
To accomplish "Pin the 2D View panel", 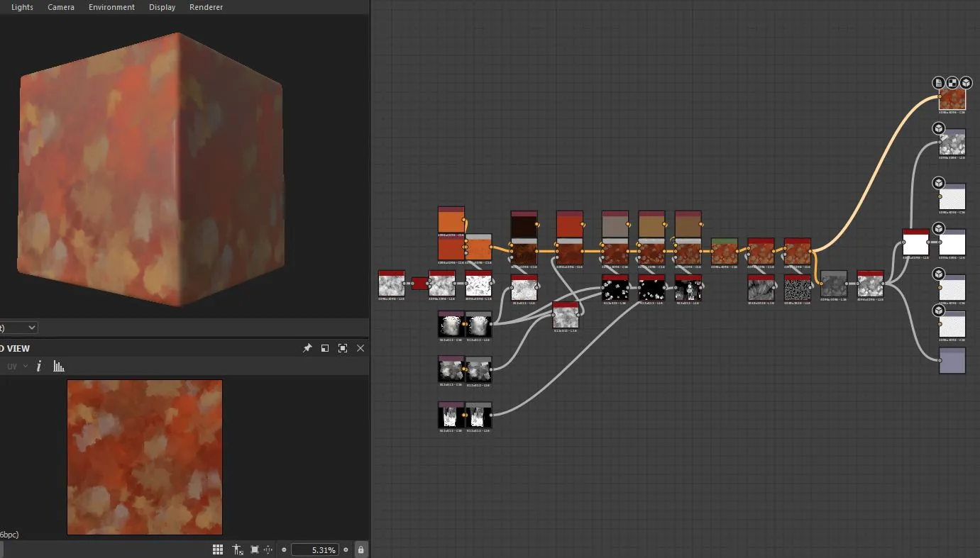I will (307, 348).
